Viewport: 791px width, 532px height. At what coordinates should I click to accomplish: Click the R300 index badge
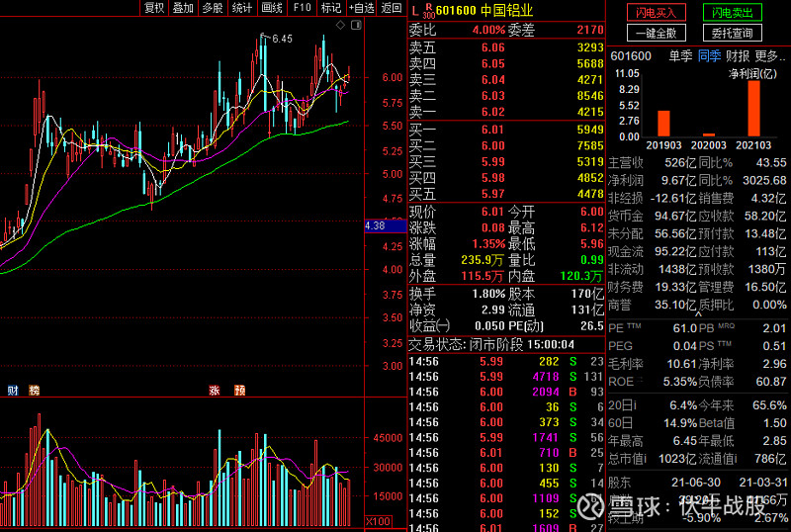[429, 11]
